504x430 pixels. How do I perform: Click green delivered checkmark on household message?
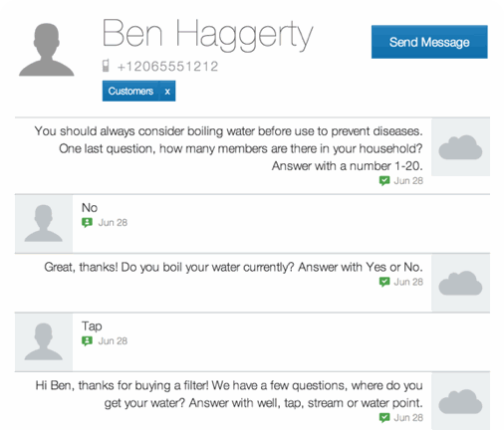point(384,181)
